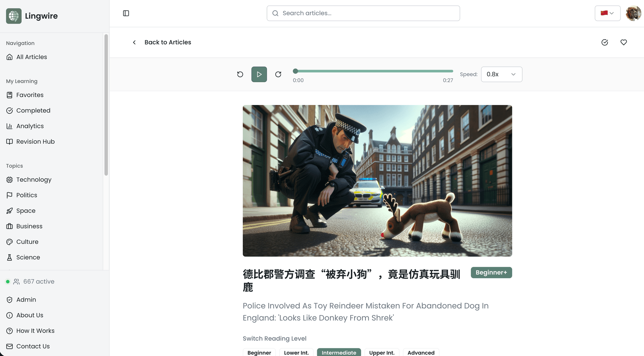Image resolution: width=644 pixels, height=356 pixels.
Task: Switch reading level to Beginner
Action: coord(259,352)
